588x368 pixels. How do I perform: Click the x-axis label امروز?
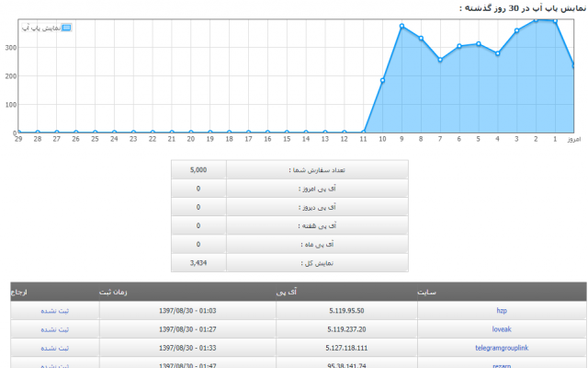point(573,139)
